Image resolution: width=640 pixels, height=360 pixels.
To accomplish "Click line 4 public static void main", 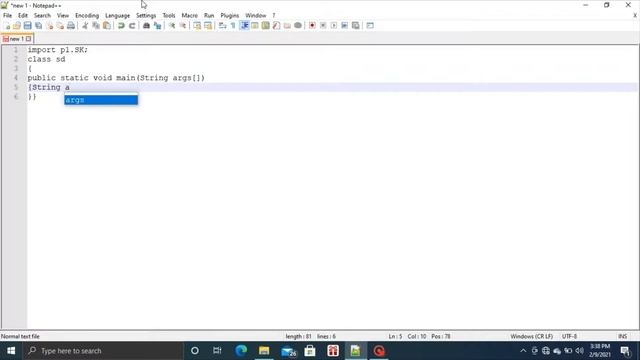I will (x=116, y=78).
